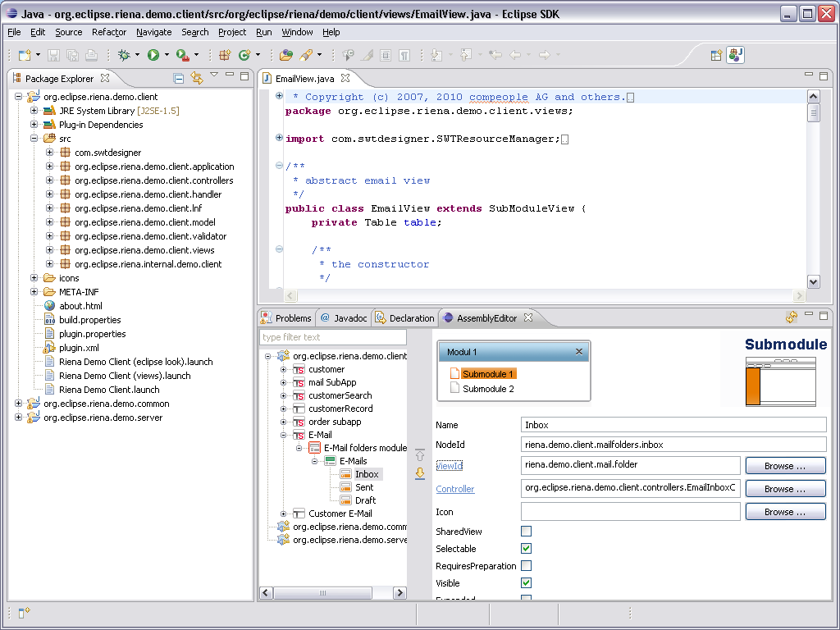The image size is (840, 630).
Task: Click the Forward navigation arrow icon
Action: pos(545,55)
